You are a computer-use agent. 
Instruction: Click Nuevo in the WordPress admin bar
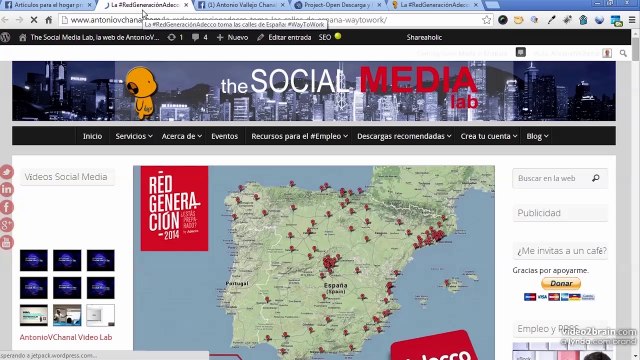pyautogui.click(x=232, y=38)
